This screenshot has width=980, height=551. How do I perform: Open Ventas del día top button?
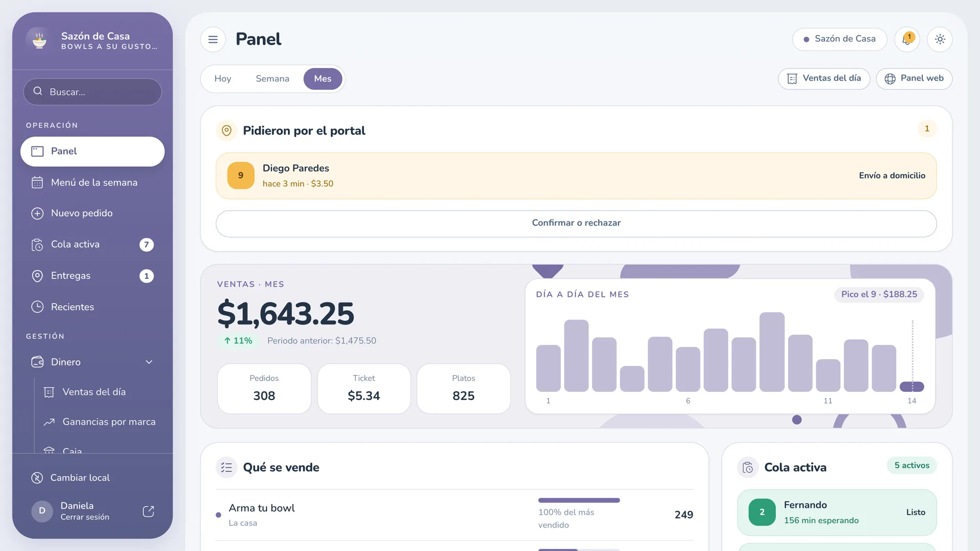(824, 79)
